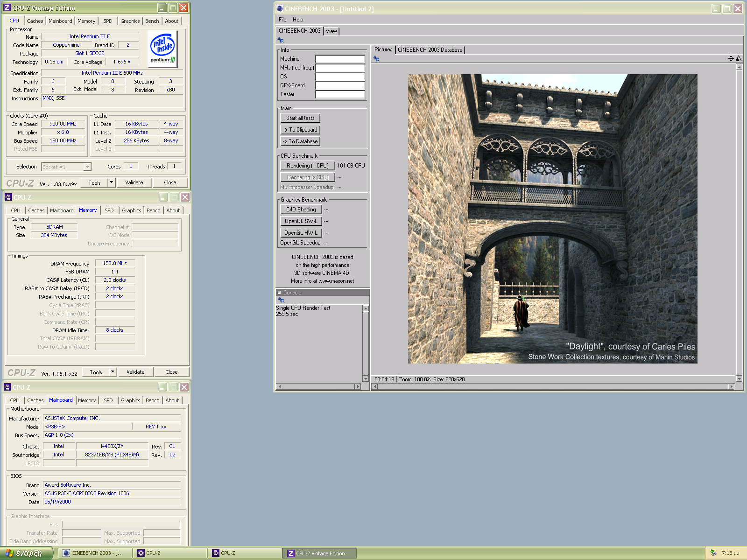Click the picture viewer vertical scrollbar down arrow
The width and height of the screenshot is (747, 560).
point(739,378)
